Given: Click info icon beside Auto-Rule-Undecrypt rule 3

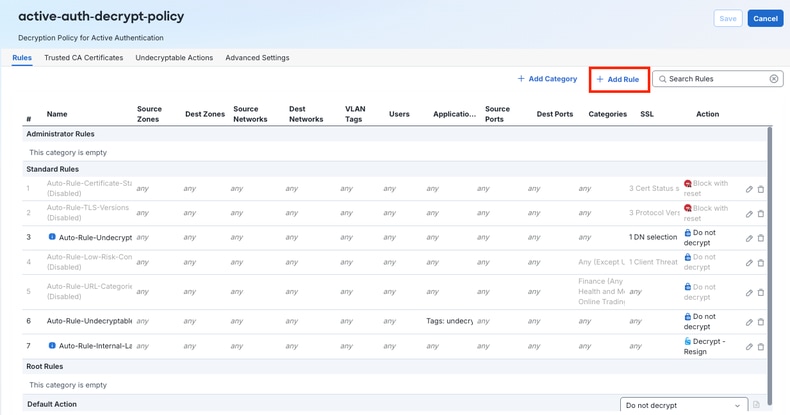Looking at the screenshot, I should point(52,237).
